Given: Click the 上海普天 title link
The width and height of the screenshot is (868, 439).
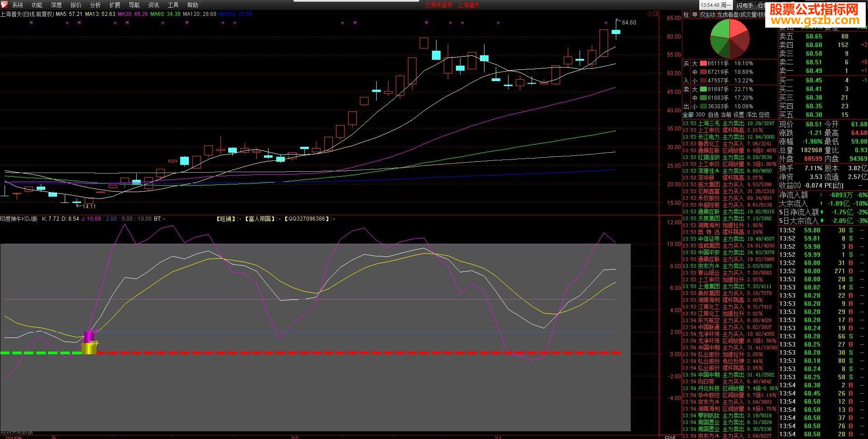Looking at the screenshot, I should tap(469, 5).
